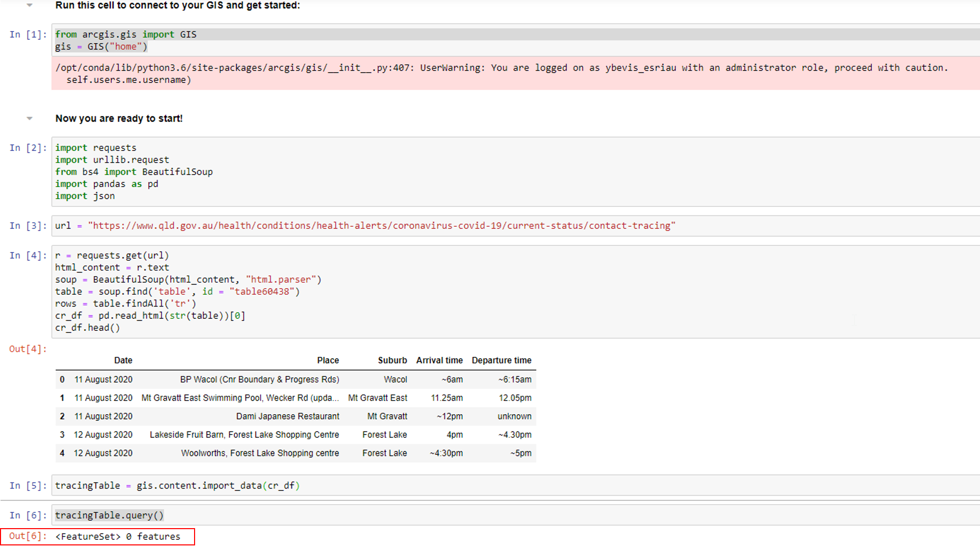Click the row index 4 cell
980x551 pixels.
click(62, 453)
